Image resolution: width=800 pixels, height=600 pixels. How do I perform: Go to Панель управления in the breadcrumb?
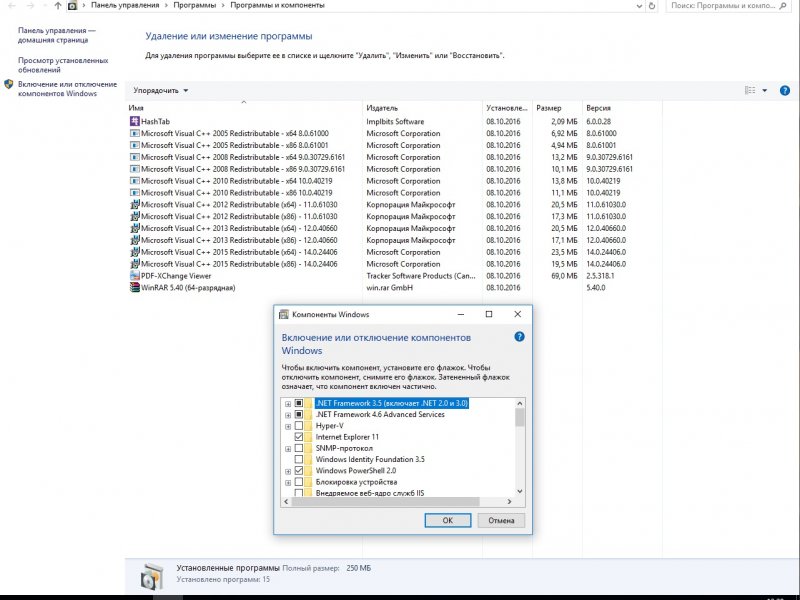125,5
